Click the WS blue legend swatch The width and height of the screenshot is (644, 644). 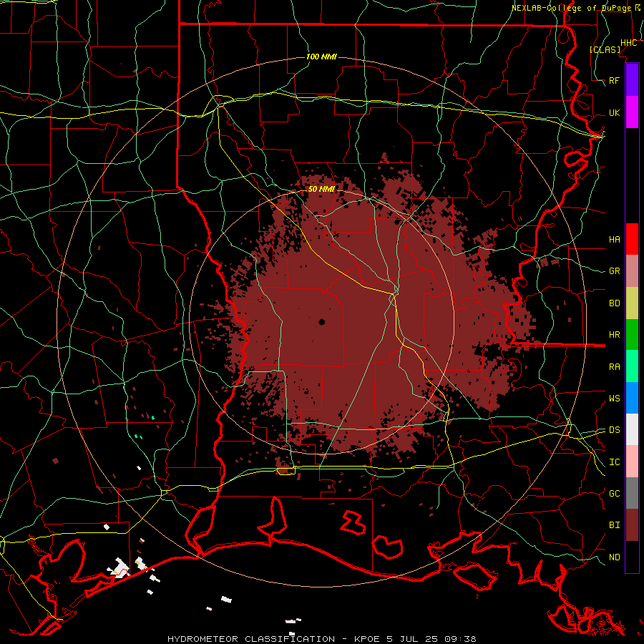click(632, 398)
